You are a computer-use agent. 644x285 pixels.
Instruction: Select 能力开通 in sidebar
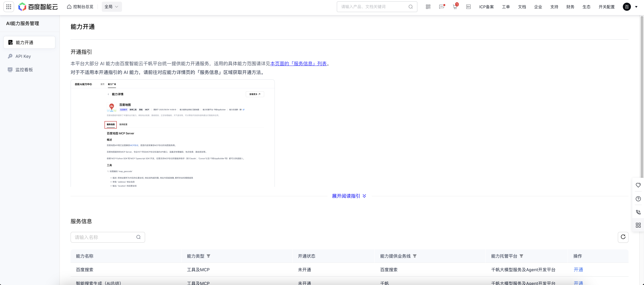pyautogui.click(x=29, y=43)
